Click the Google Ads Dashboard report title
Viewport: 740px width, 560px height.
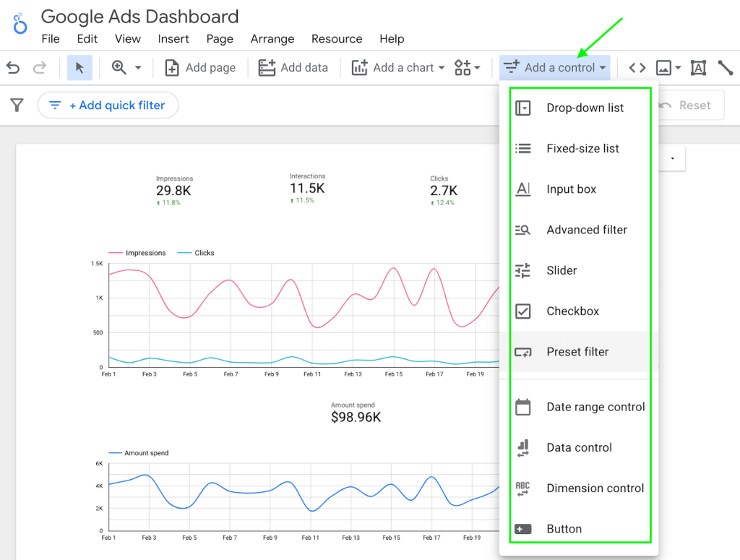pos(139,17)
